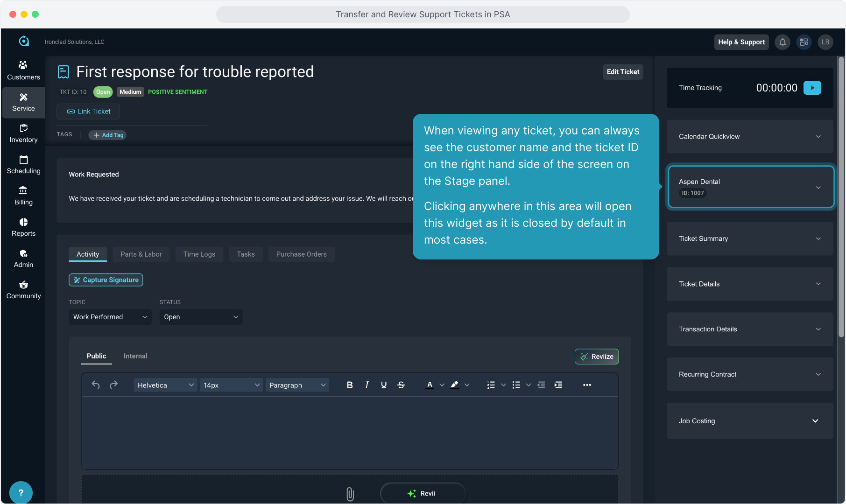
Task: Click the Open status badge
Action: (x=103, y=92)
